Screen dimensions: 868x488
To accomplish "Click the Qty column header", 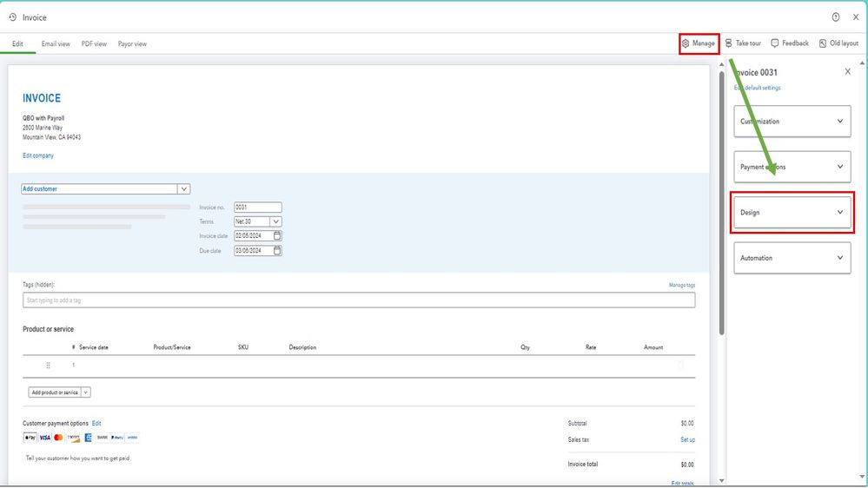I will tap(525, 347).
